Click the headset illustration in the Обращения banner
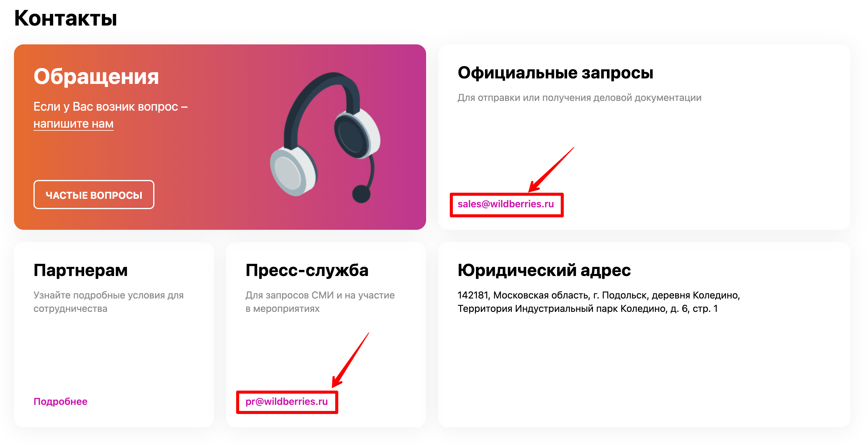The width and height of the screenshot is (868, 445). (x=325, y=138)
